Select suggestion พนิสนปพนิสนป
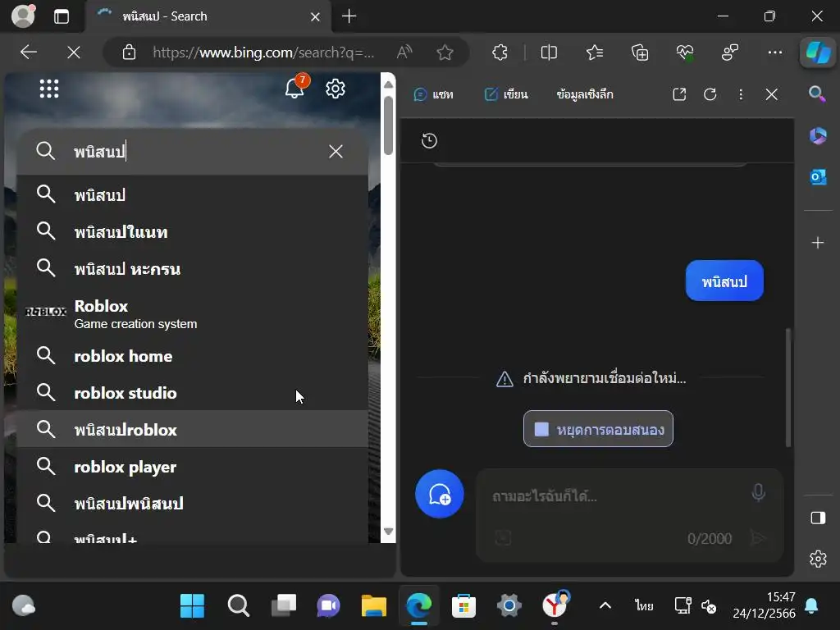 click(x=193, y=503)
